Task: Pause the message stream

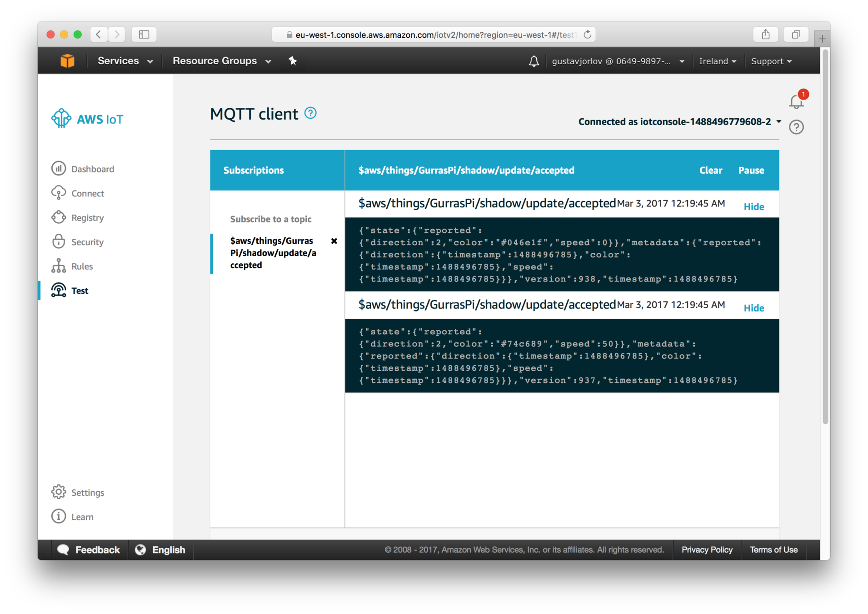Action: [751, 170]
